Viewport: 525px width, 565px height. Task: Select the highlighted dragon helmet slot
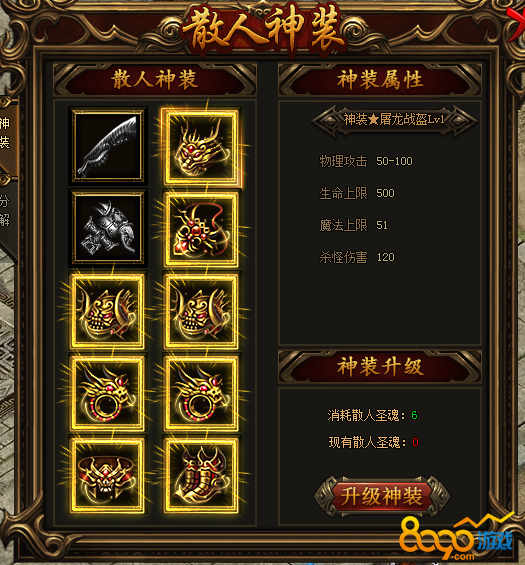click(x=201, y=146)
